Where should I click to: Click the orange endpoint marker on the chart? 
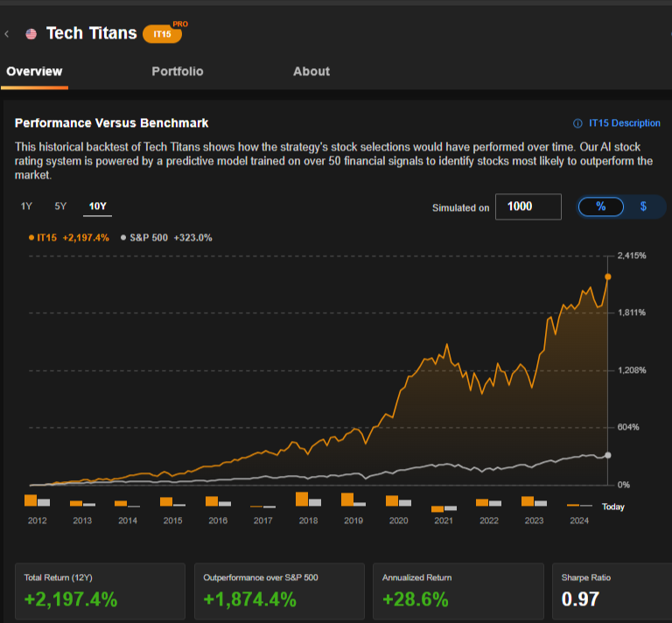(x=607, y=276)
